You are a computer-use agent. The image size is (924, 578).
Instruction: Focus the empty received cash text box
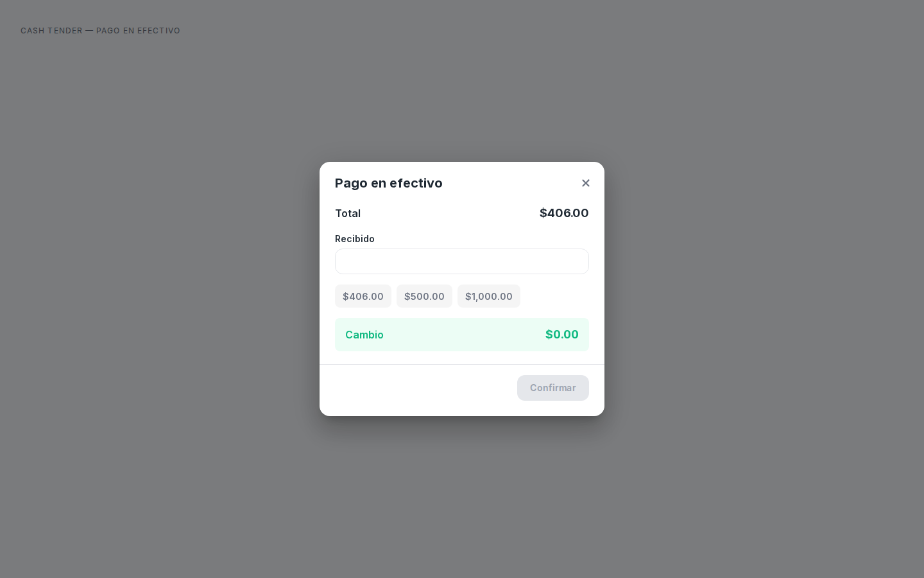click(x=462, y=261)
